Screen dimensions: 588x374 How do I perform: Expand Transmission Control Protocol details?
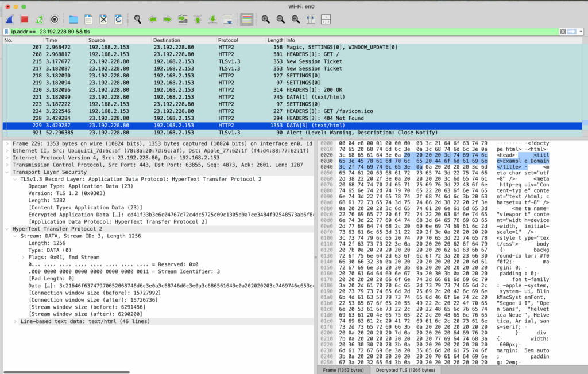(7, 165)
